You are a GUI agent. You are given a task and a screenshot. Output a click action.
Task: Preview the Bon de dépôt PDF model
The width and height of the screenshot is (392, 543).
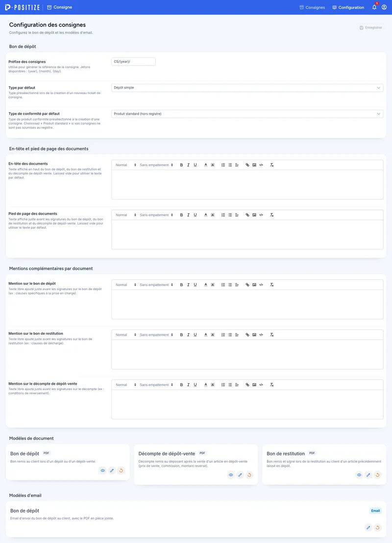coord(103,470)
